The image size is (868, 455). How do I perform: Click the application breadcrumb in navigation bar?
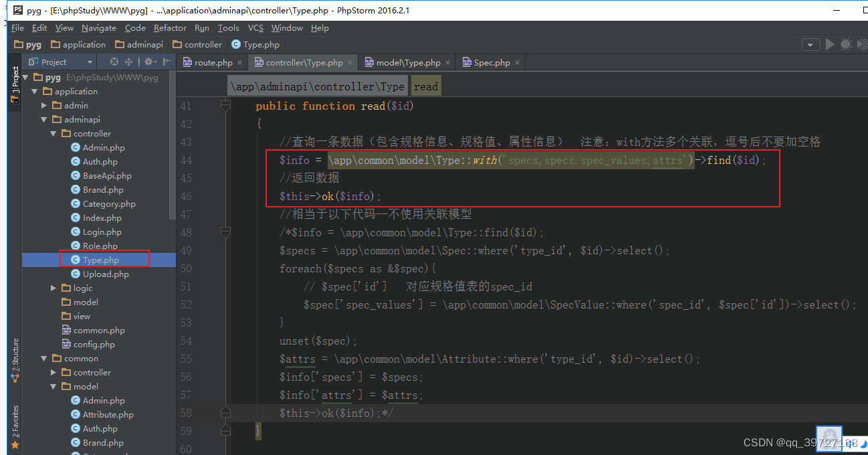click(78, 45)
